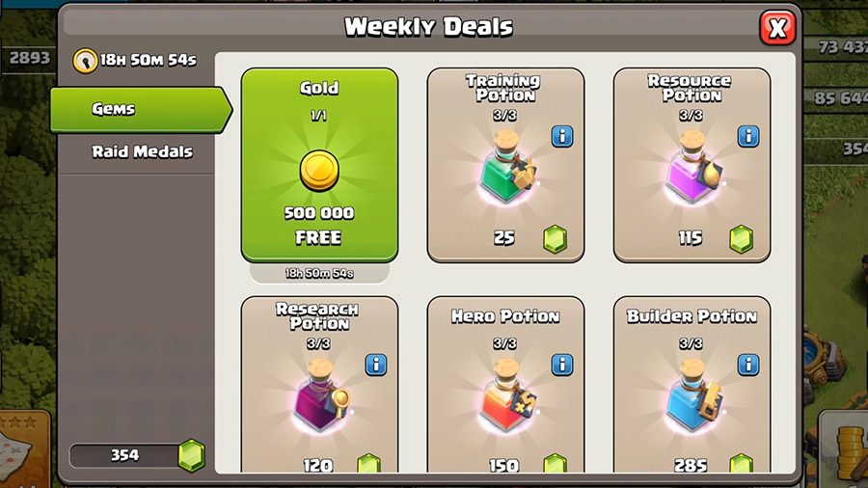
Task: Close the Weekly Deals window
Action: tap(777, 28)
